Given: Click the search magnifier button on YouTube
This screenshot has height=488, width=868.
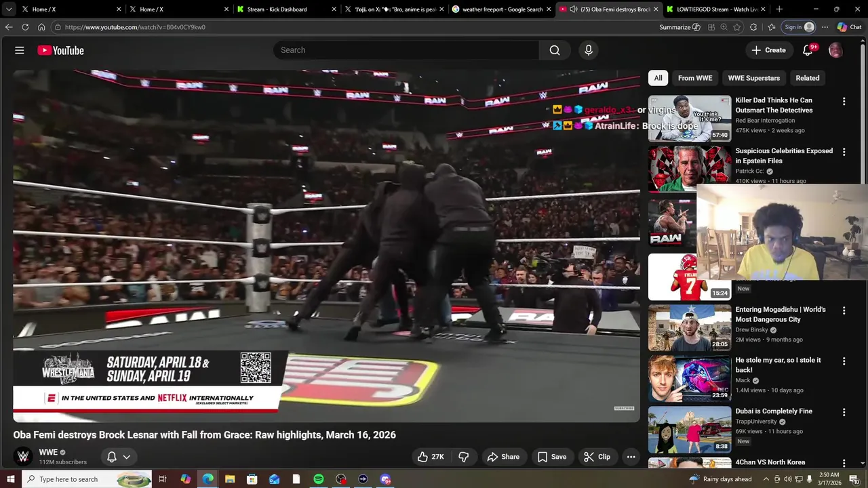Looking at the screenshot, I should coord(555,50).
